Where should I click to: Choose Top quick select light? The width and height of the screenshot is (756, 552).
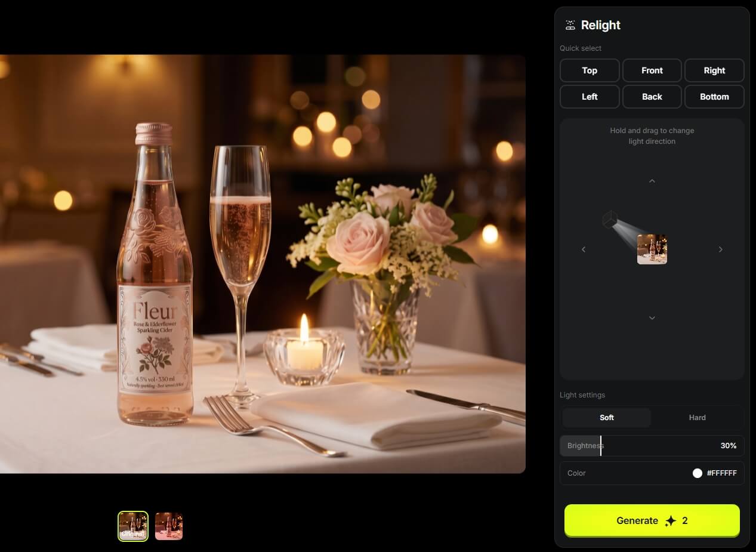pos(590,70)
